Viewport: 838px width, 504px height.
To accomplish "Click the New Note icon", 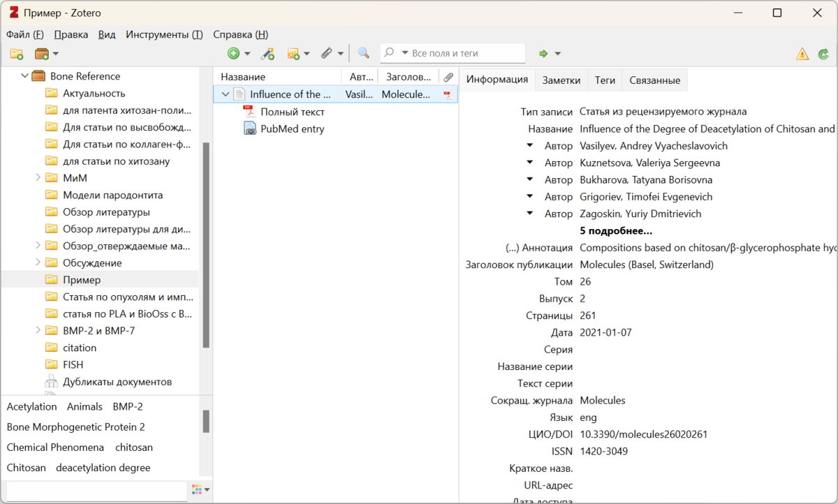I will pos(293,54).
